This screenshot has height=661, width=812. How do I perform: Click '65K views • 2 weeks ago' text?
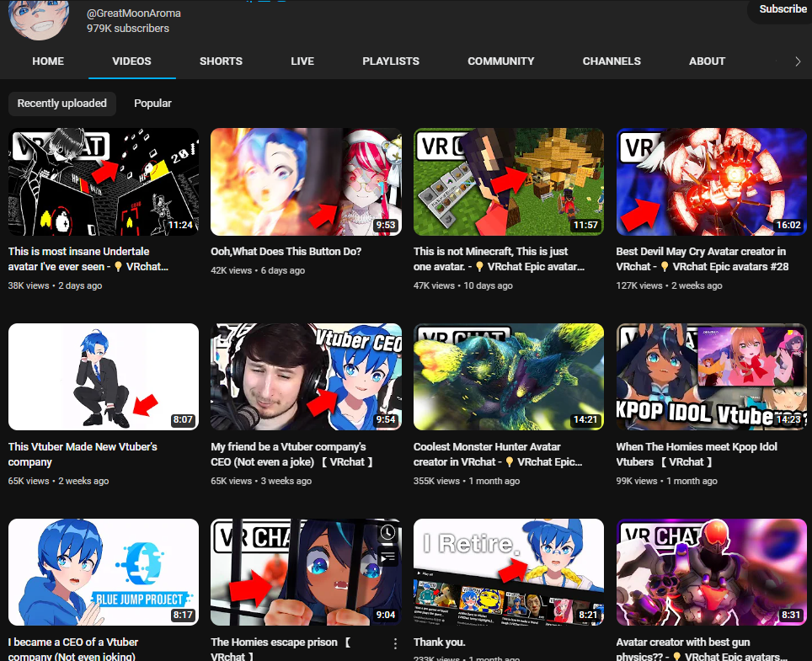[58, 481]
